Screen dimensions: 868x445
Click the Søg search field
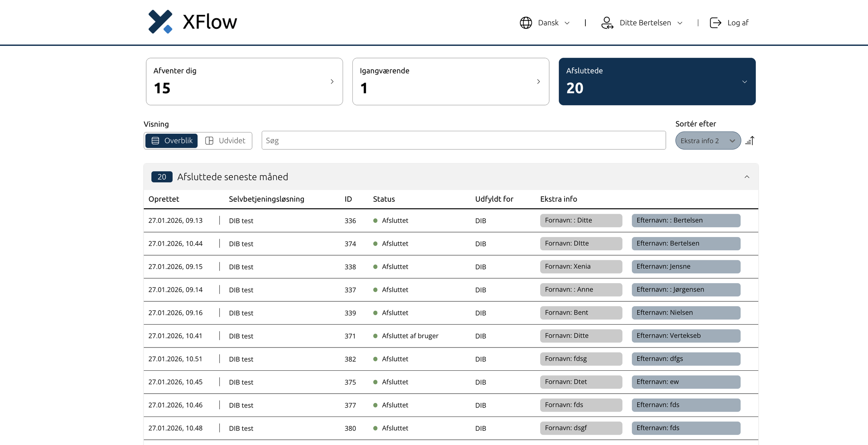[463, 141]
